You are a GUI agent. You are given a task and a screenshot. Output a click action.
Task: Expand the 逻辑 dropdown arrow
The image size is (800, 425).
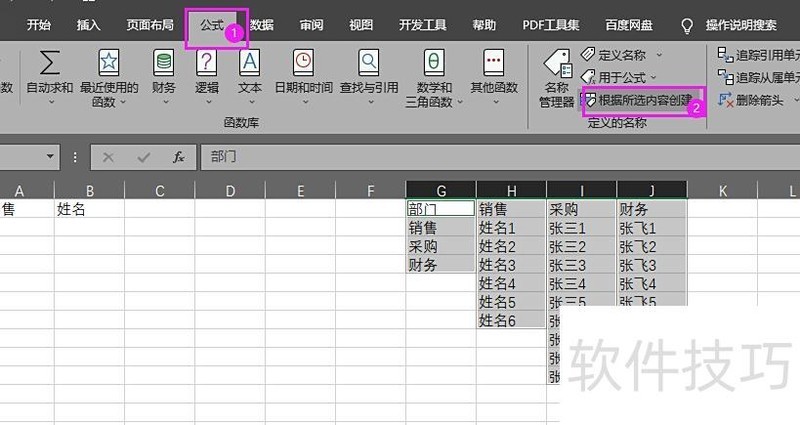[208, 102]
